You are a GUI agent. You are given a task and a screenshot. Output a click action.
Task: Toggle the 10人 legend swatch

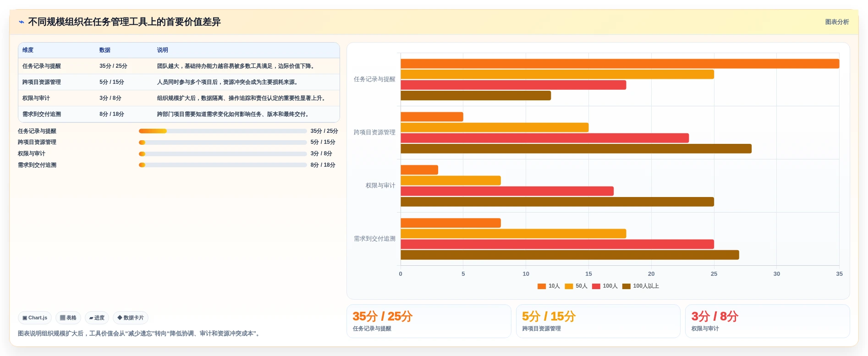(542, 286)
